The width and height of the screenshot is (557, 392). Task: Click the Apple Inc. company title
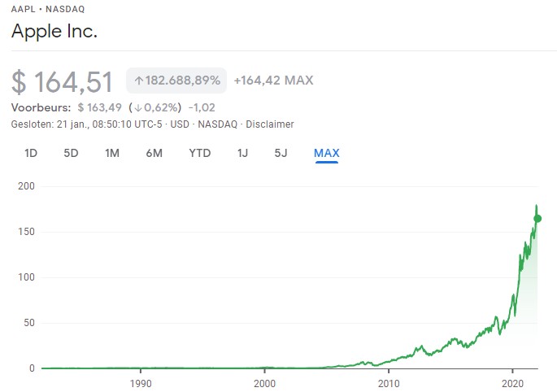[x=54, y=33]
